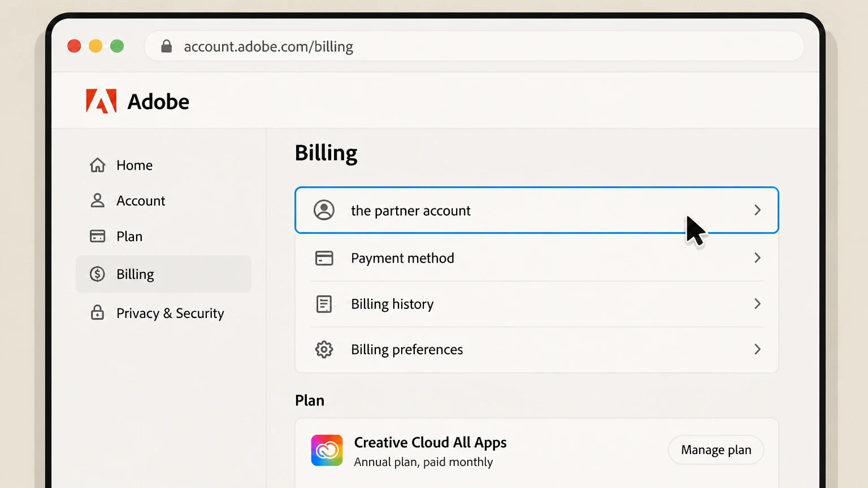Click the address bar URL field
The height and width of the screenshot is (488, 868).
[474, 46]
